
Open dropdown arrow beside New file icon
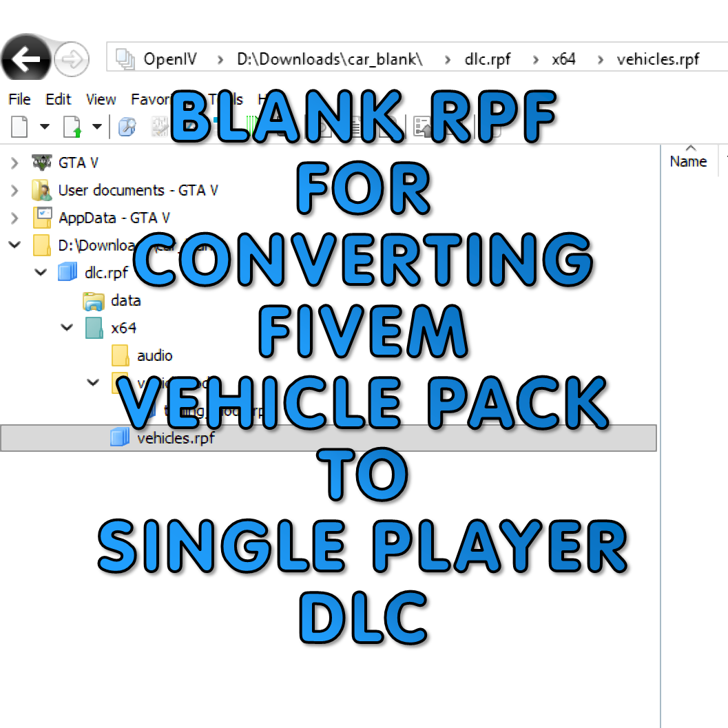[x=44, y=127]
